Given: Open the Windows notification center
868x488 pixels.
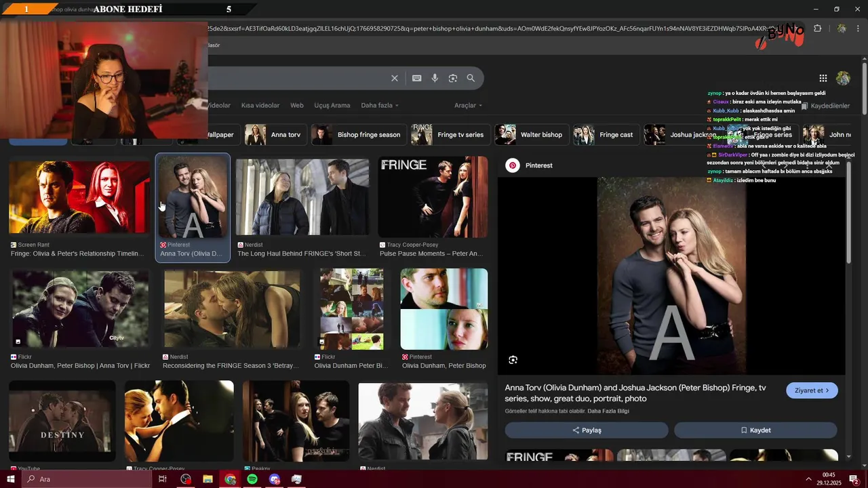Looking at the screenshot, I should click(854, 479).
